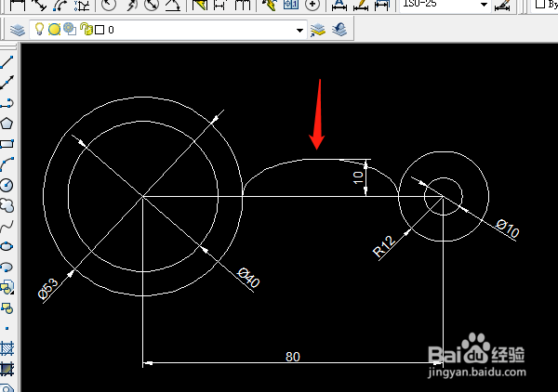Select the Rectangle tool
558x392 pixels.
pyautogui.click(x=7, y=144)
